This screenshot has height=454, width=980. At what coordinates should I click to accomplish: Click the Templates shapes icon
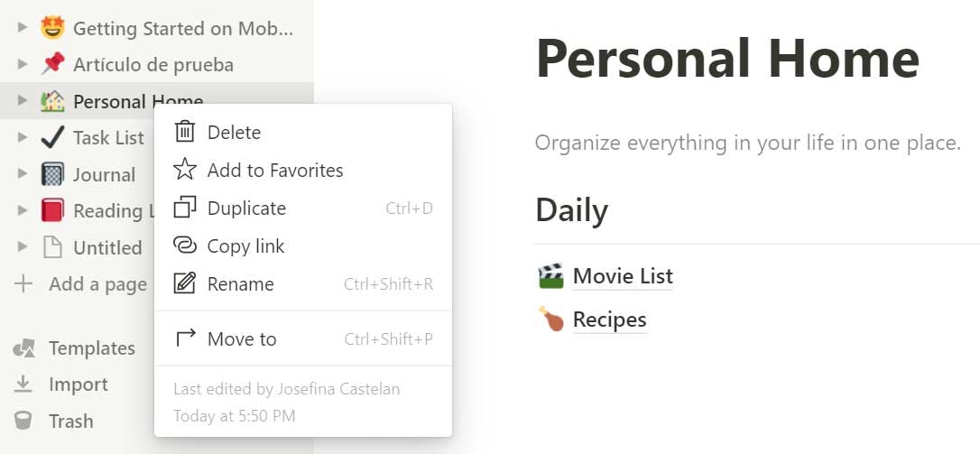[x=24, y=348]
